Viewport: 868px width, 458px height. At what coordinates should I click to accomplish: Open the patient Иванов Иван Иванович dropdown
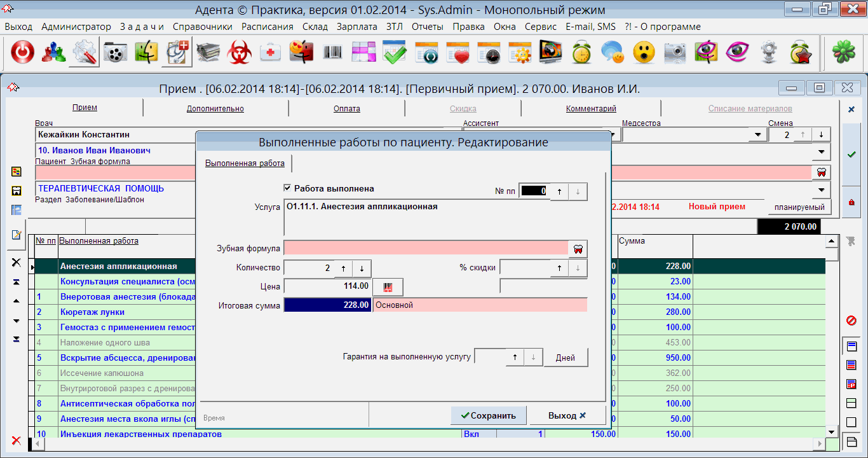tap(821, 151)
